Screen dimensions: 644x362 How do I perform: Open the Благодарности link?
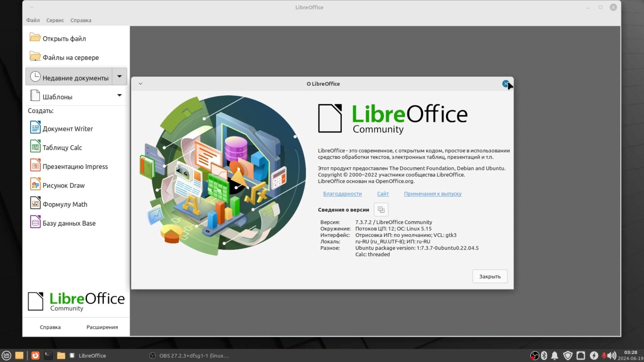(342, 194)
